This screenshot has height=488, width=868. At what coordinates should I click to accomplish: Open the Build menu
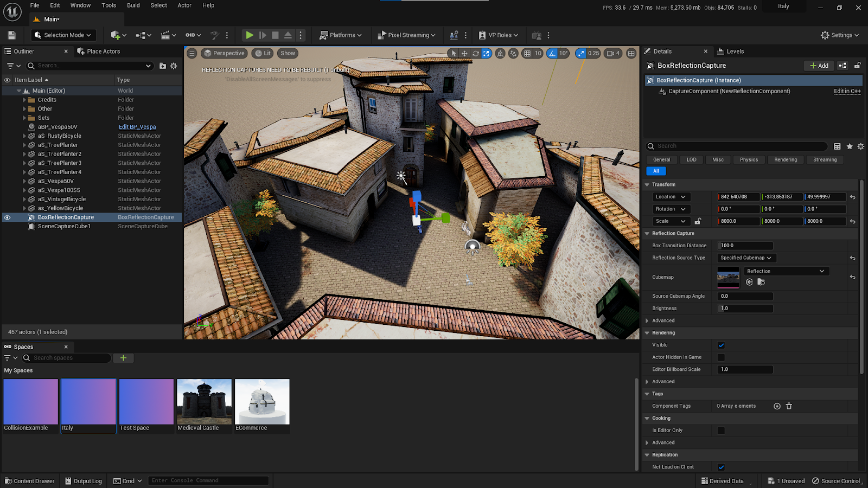pos(133,5)
